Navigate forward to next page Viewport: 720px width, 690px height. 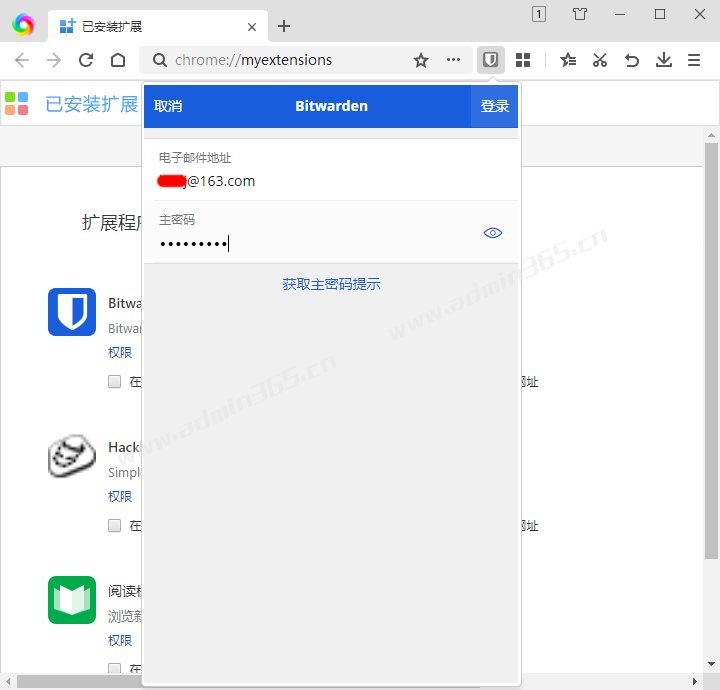coord(54,60)
